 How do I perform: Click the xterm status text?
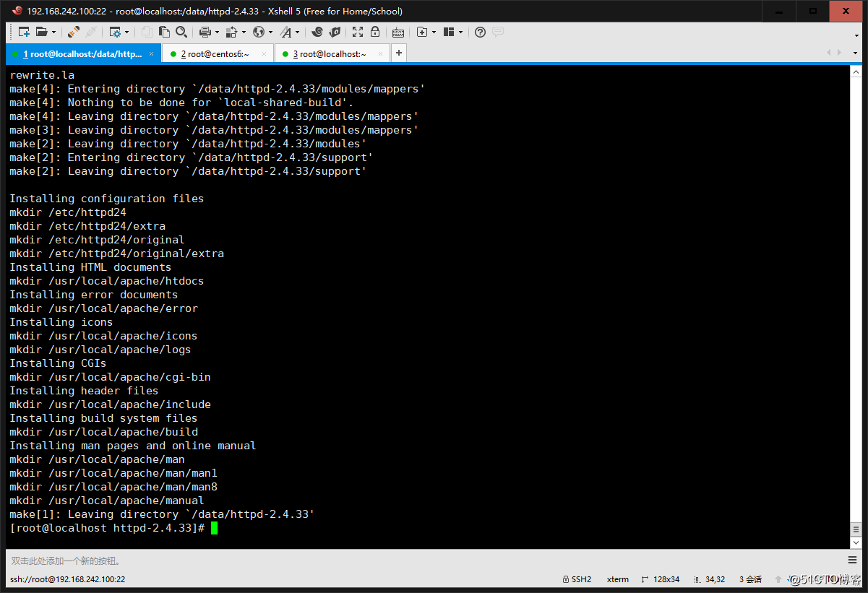[618, 579]
